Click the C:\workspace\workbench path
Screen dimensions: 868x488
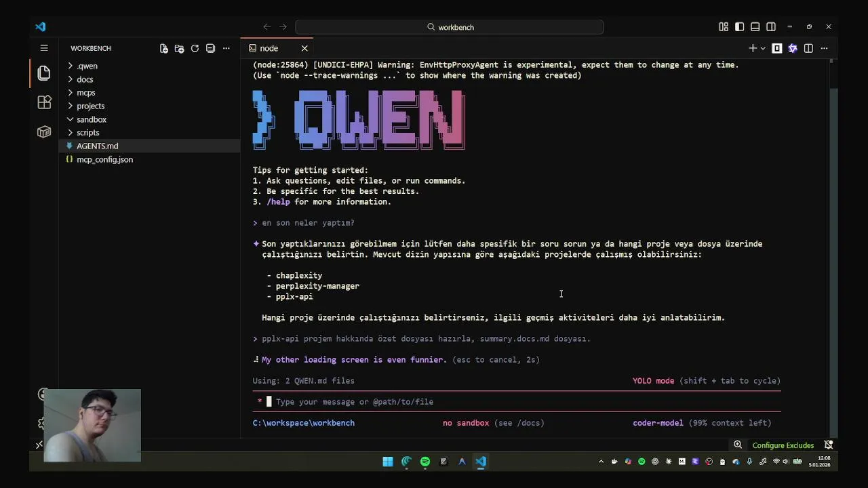[x=304, y=423]
